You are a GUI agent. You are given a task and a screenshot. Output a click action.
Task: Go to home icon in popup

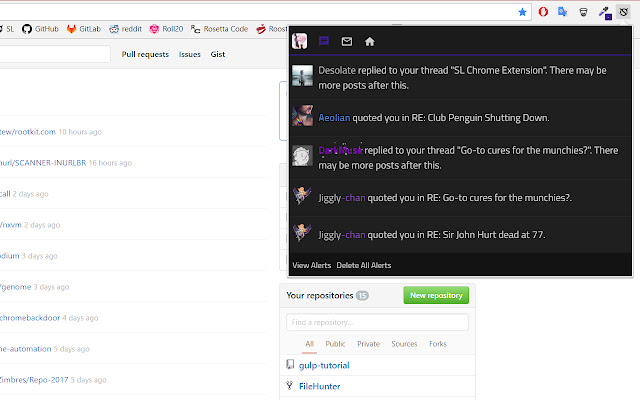[369, 41]
